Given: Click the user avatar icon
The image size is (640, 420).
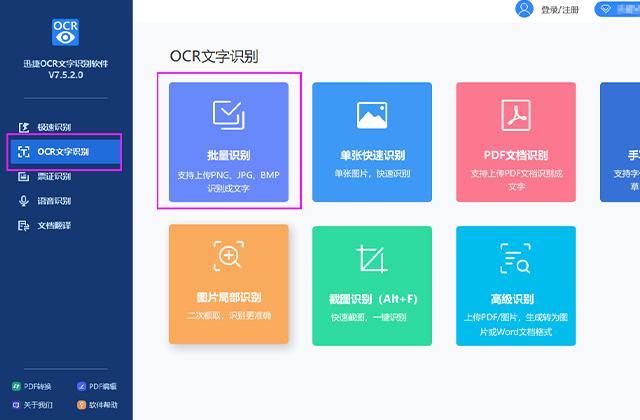Looking at the screenshot, I should [524, 9].
